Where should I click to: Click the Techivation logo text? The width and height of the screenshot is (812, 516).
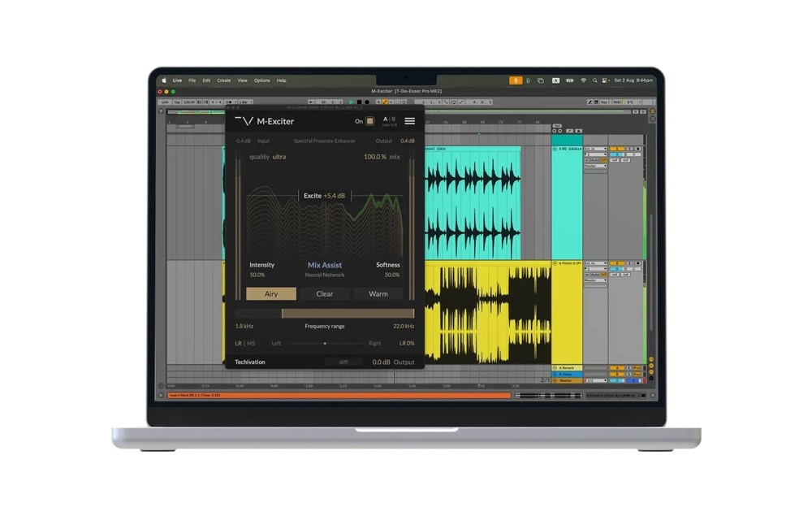pyautogui.click(x=250, y=362)
